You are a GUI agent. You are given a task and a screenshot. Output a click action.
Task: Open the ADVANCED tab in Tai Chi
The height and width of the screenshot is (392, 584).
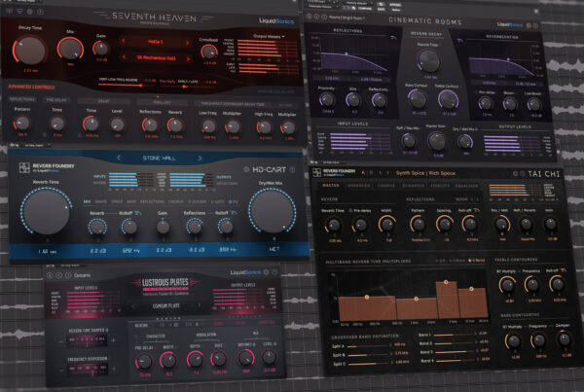point(358,185)
